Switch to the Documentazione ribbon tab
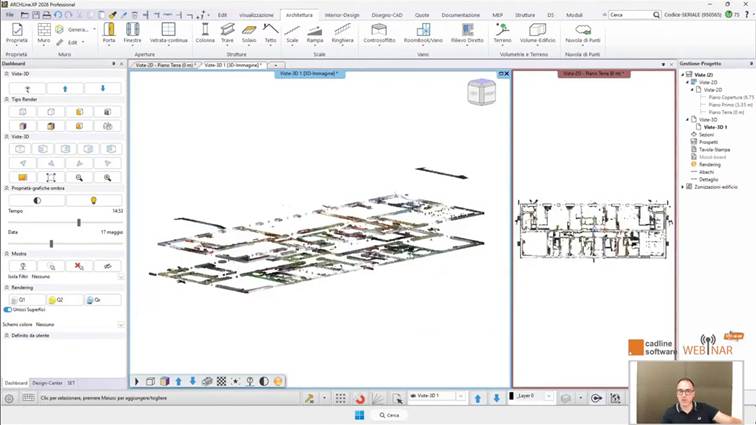Image resolution: width=756 pixels, height=425 pixels. click(x=460, y=15)
